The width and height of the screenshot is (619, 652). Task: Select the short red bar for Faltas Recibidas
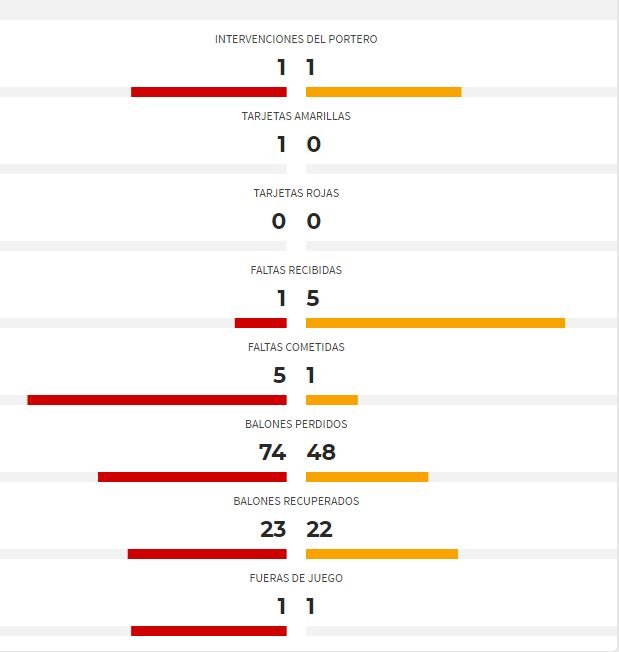point(261,323)
